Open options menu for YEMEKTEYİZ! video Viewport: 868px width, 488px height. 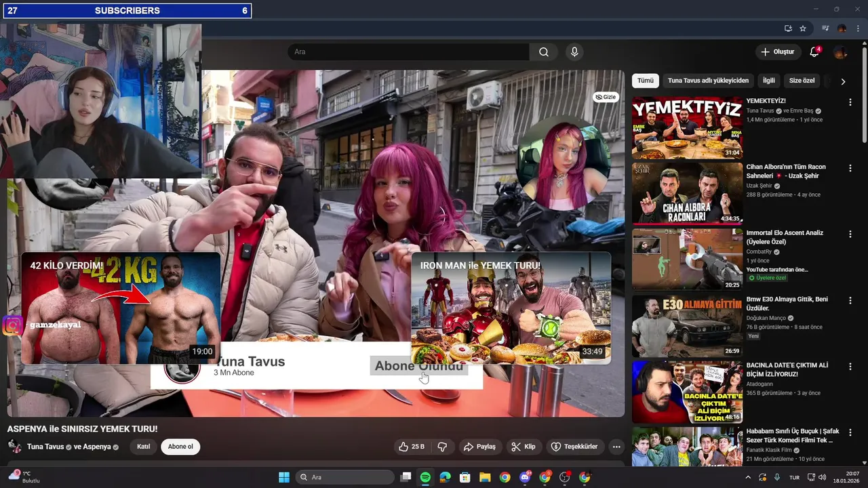click(850, 102)
